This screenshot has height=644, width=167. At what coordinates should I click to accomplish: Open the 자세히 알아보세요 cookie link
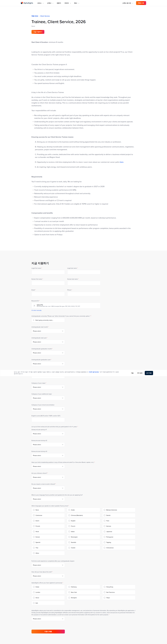click(x=94, y=372)
